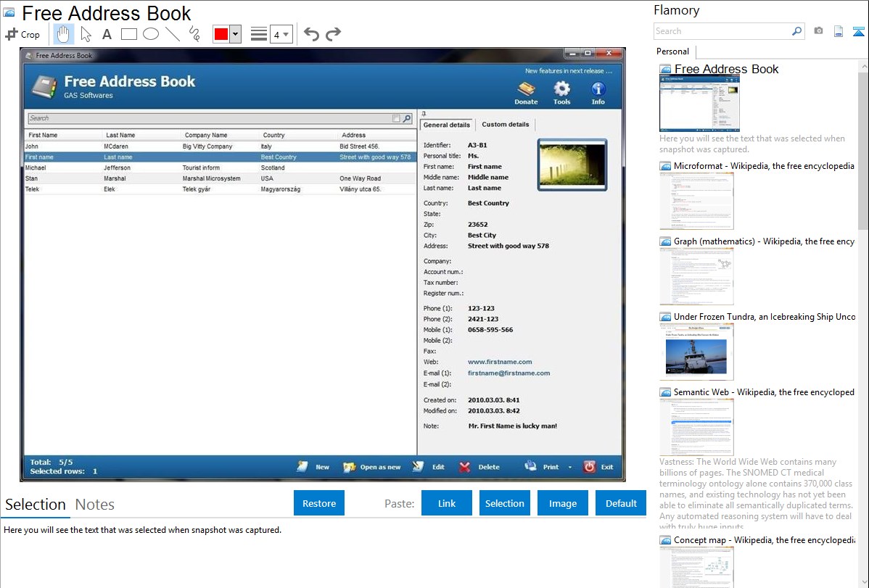The width and height of the screenshot is (869, 588).
Task: Switch to General details tab
Action: (446, 125)
